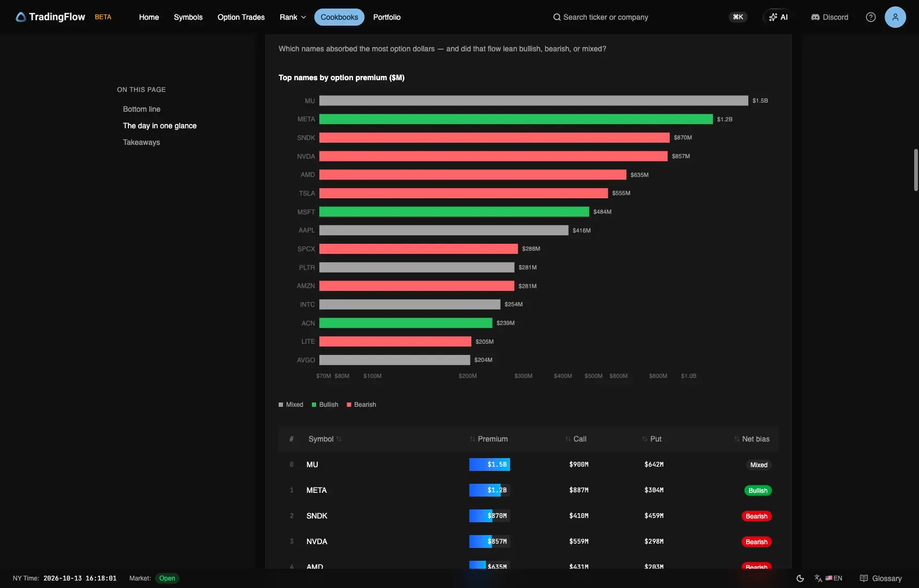Click the AVGO gray bar
This screenshot has width=919, height=588.
point(394,360)
